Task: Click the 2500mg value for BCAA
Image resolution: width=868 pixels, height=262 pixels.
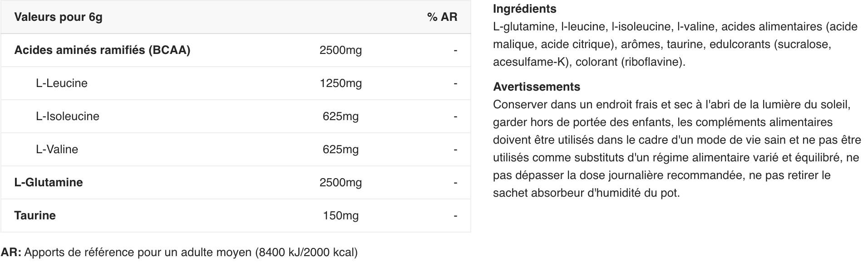Action: point(340,50)
